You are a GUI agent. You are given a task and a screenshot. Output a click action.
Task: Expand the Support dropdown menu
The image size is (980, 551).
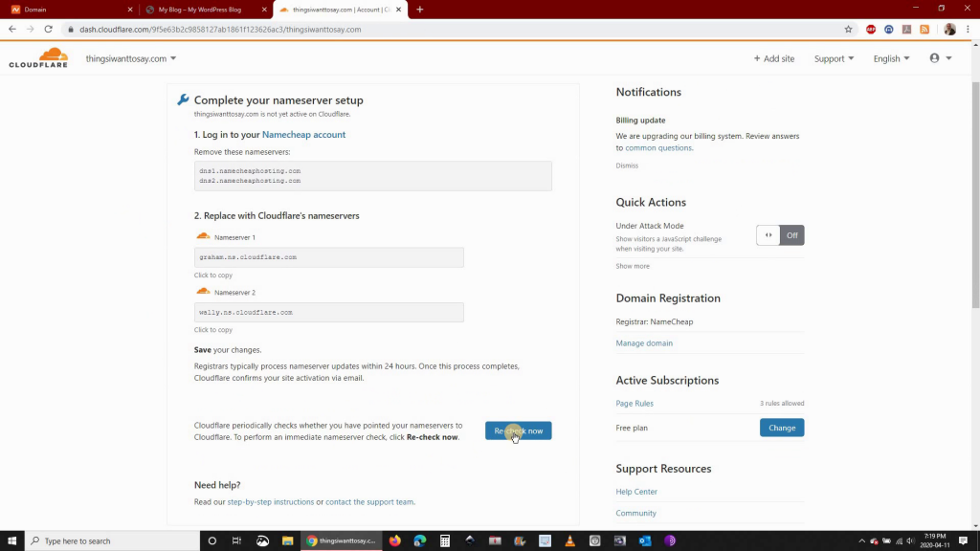(x=834, y=58)
